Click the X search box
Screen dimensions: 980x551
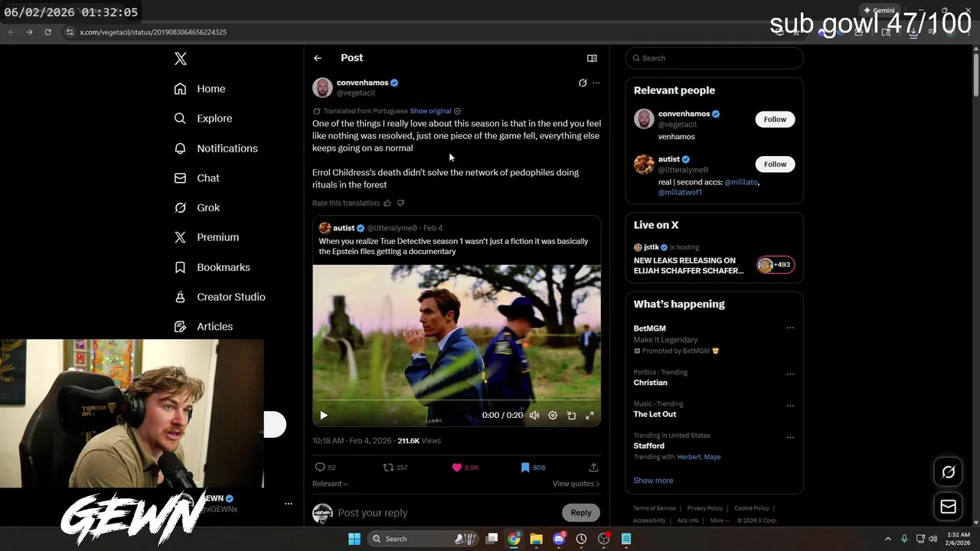coord(714,58)
